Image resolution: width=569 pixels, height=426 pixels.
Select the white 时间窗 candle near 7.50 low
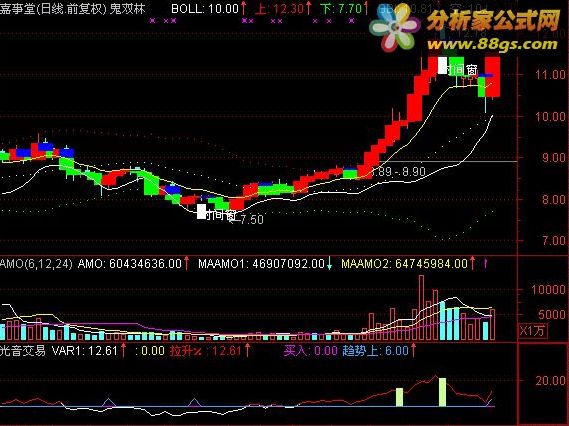point(201,211)
